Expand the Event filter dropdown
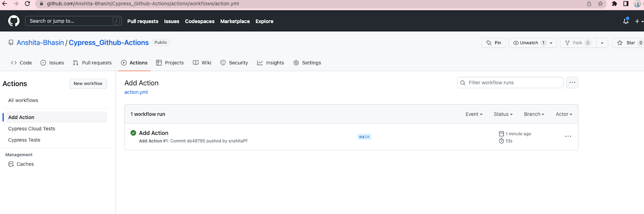 (x=474, y=114)
